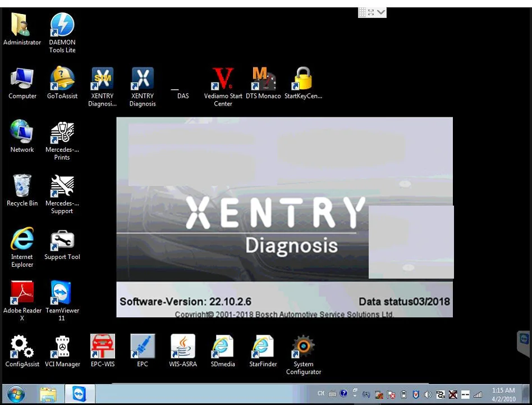The height and width of the screenshot is (405, 532).
Task: Open the cable connection tray icon
Action: point(441,394)
